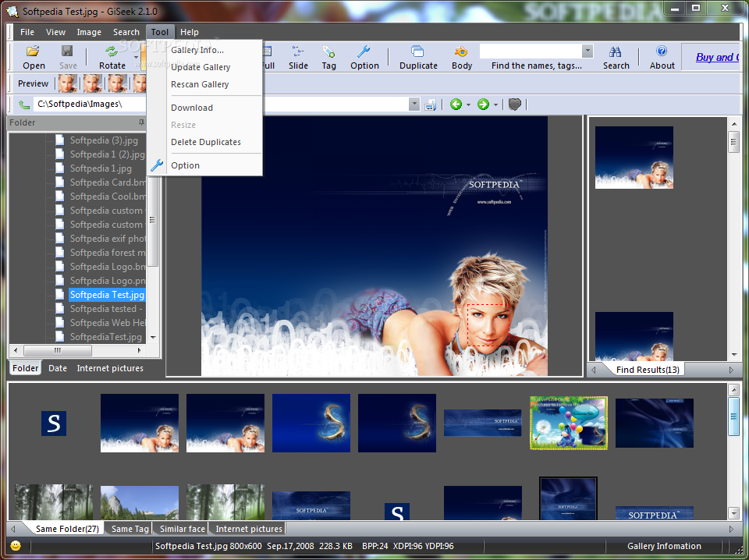Image resolution: width=749 pixels, height=560 pixels.
Task: Click the folder tree horizontal scrollbar thumb
Action: [57, 350]
